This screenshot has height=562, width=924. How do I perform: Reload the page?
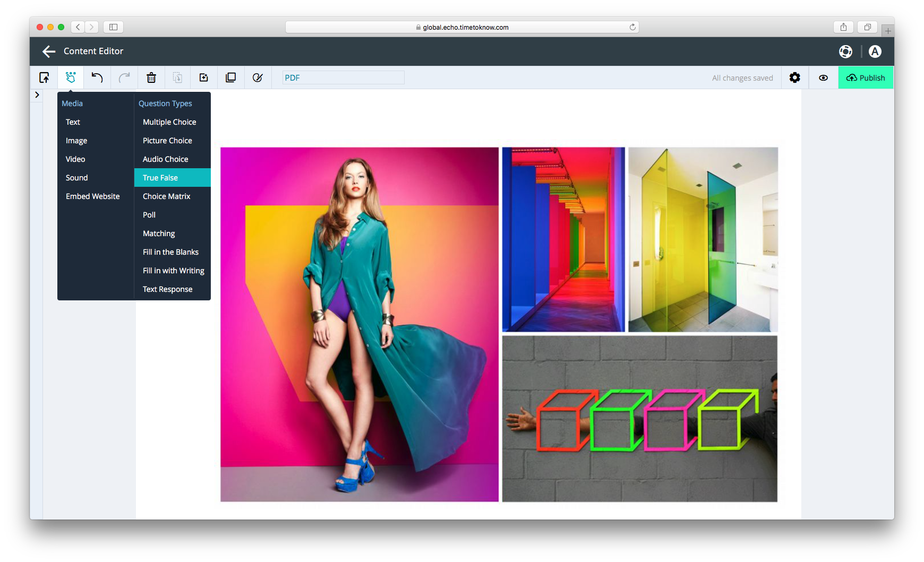(632, 27)
